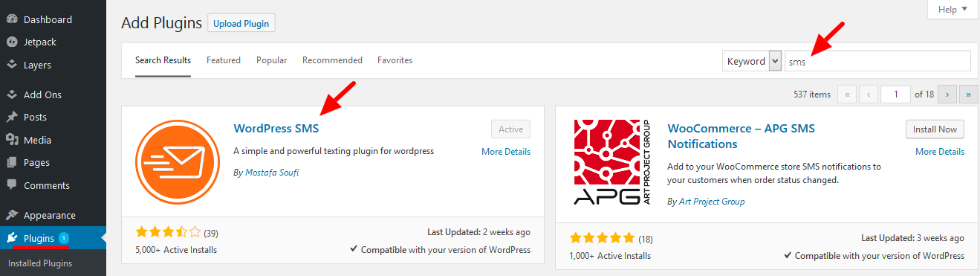980x276 pixels.
Task: Click the APG SMS five-star rating
Action: tap(603, 238)
